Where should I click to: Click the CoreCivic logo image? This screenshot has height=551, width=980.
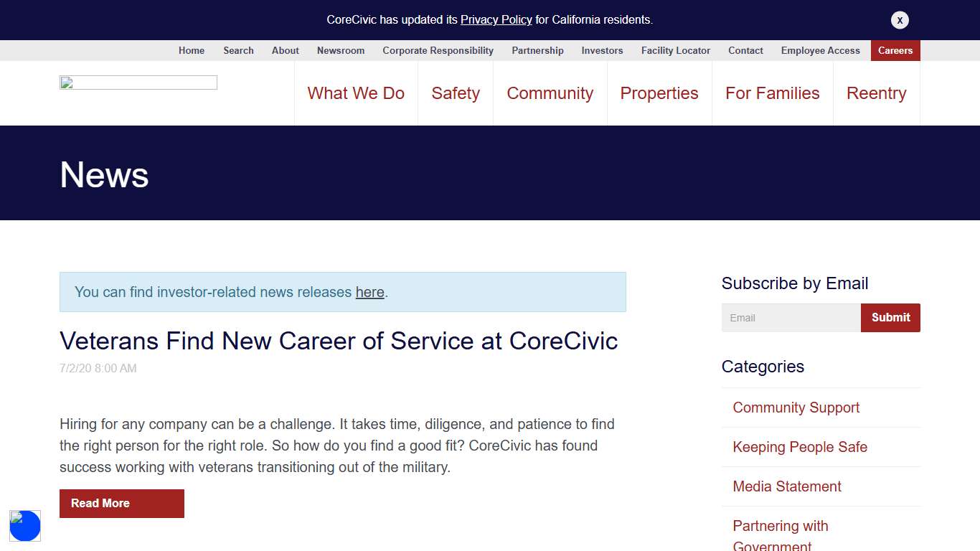click(x=138, y=83)
